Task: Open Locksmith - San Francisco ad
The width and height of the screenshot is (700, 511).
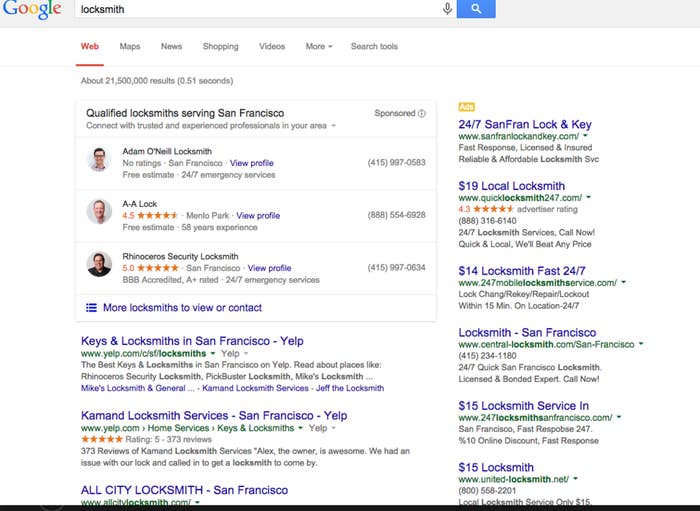Action: (527, 332)
